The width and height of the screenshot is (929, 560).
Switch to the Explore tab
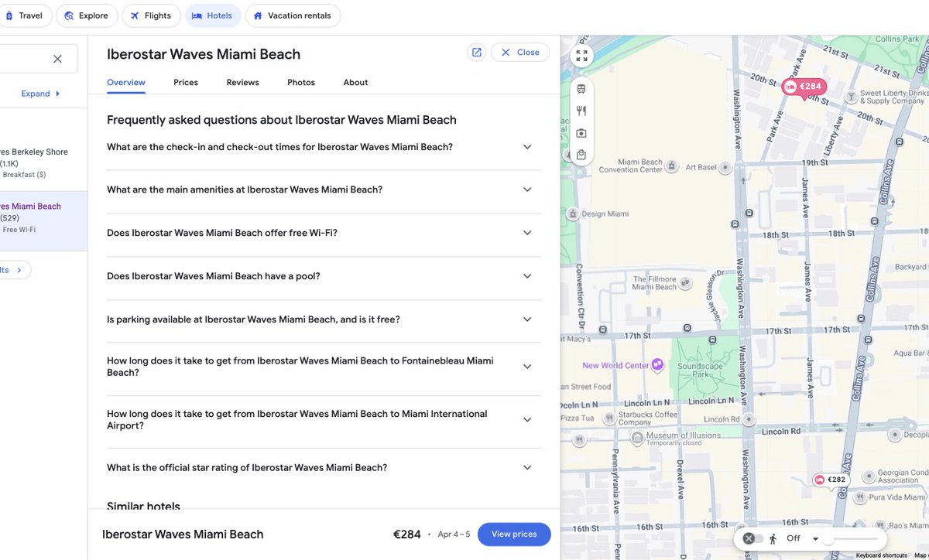[87, 15]
